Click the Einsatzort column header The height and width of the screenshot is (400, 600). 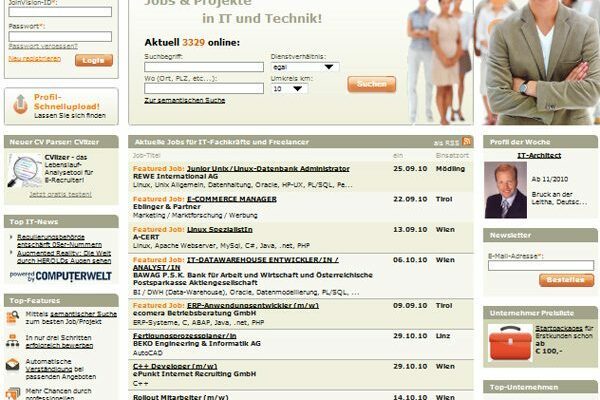tap(452, 155)
